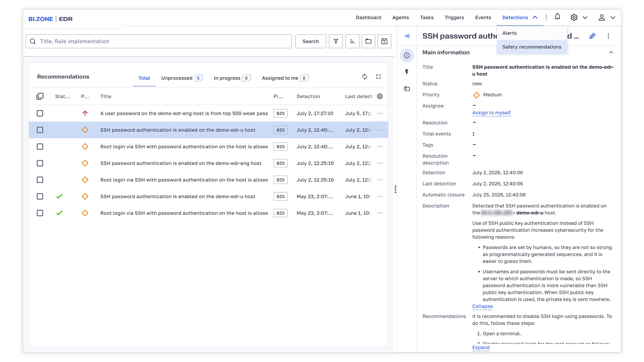Open the notifications bell
This screenshot has width=644, height=362.
(557, 17)
